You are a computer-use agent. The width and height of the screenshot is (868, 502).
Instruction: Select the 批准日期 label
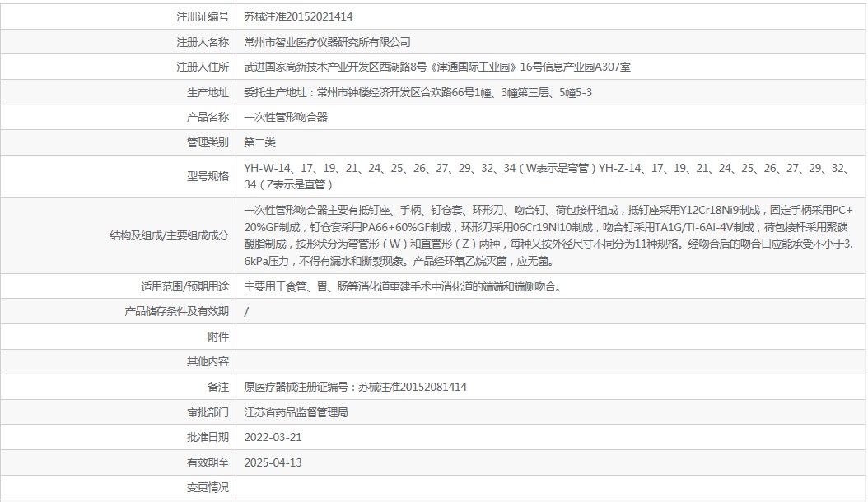click(x=208, y=437)
